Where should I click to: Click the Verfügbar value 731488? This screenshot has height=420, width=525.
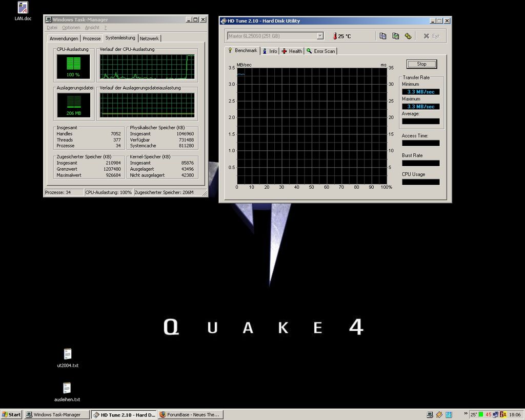pyautogui.click(x=186, y=139)
